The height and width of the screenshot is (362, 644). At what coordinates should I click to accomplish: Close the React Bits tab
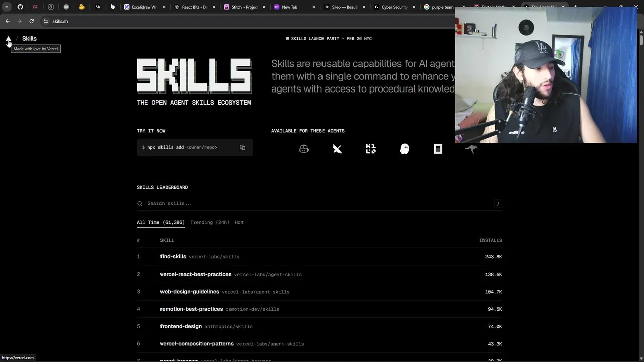(x=214, y=7)
